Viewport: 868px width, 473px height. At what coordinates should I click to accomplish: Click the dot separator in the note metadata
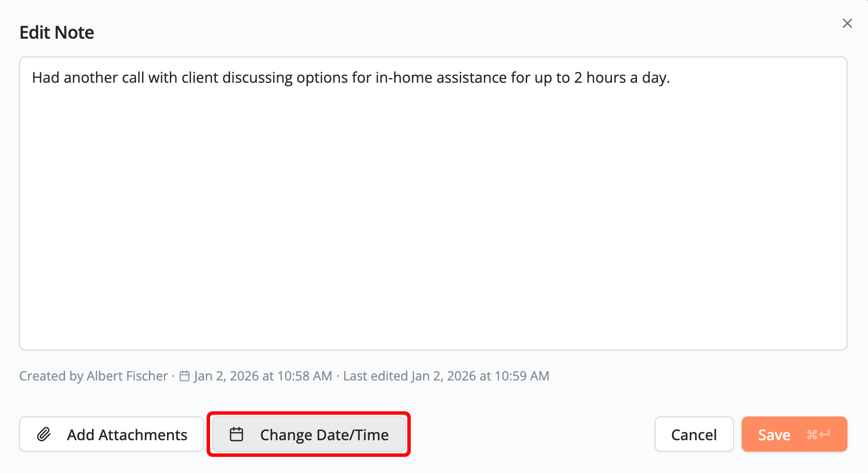[x=173, y=376]
